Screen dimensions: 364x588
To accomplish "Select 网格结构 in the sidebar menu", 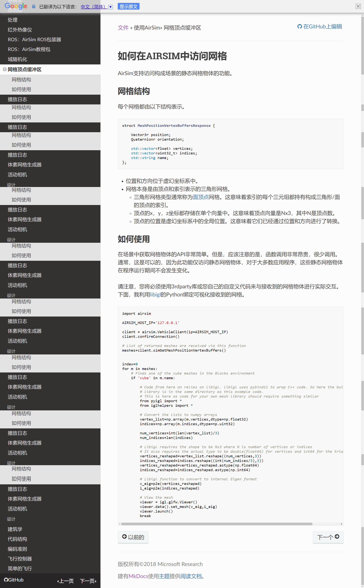I will coord(21,80).
